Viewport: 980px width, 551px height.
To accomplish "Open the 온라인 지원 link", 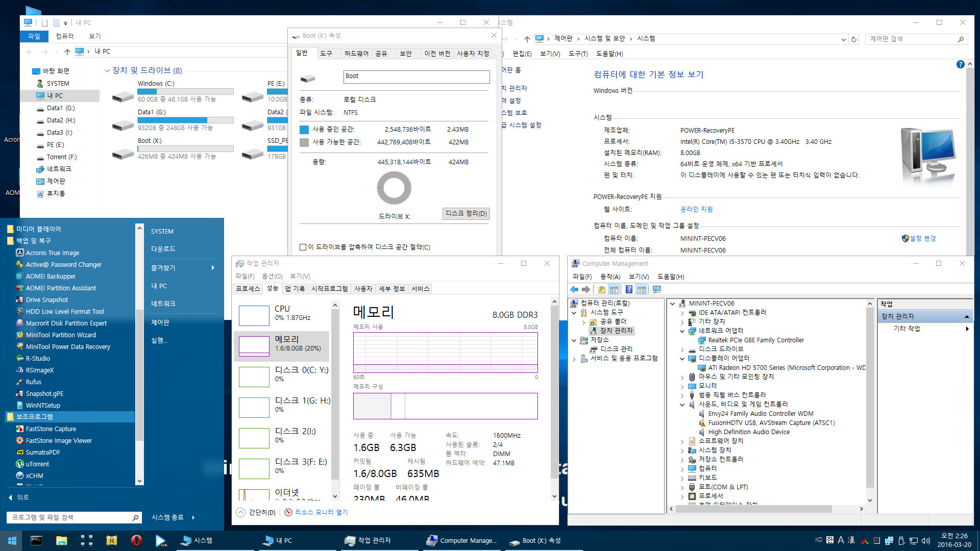I will pyautogui.click(x=697, y=209).
